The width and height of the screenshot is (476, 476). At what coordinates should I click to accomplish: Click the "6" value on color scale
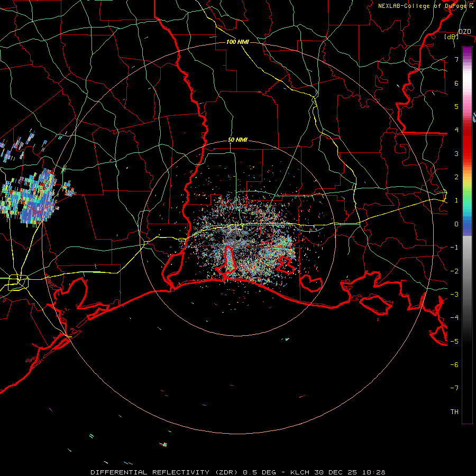pos(456,83)
